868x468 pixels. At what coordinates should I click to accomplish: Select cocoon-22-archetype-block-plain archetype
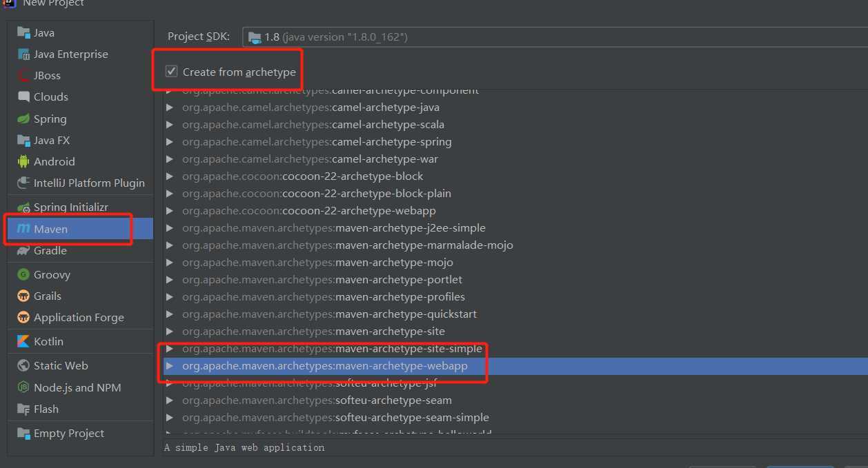click(317, 194)
